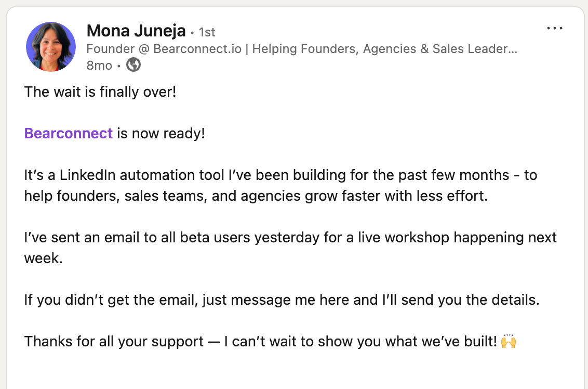Open the Mona Juneja name link
588x389 pixels.
(x=136, y=31)
